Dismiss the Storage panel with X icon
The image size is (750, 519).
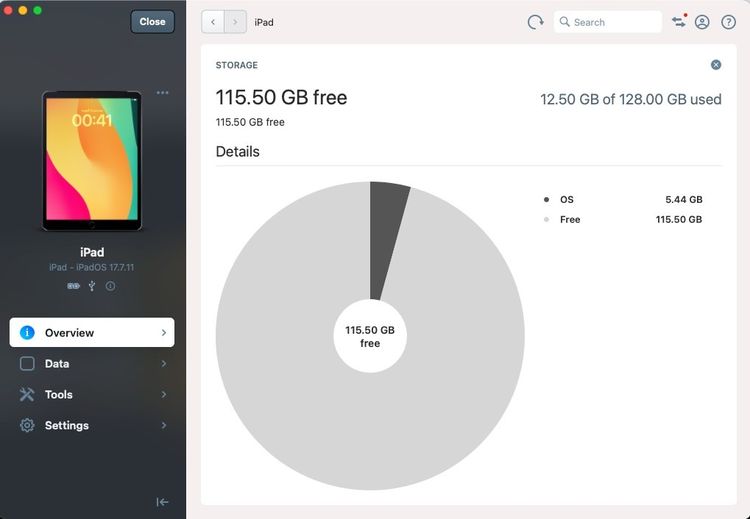pyautogui.click(x=716, y=65)
